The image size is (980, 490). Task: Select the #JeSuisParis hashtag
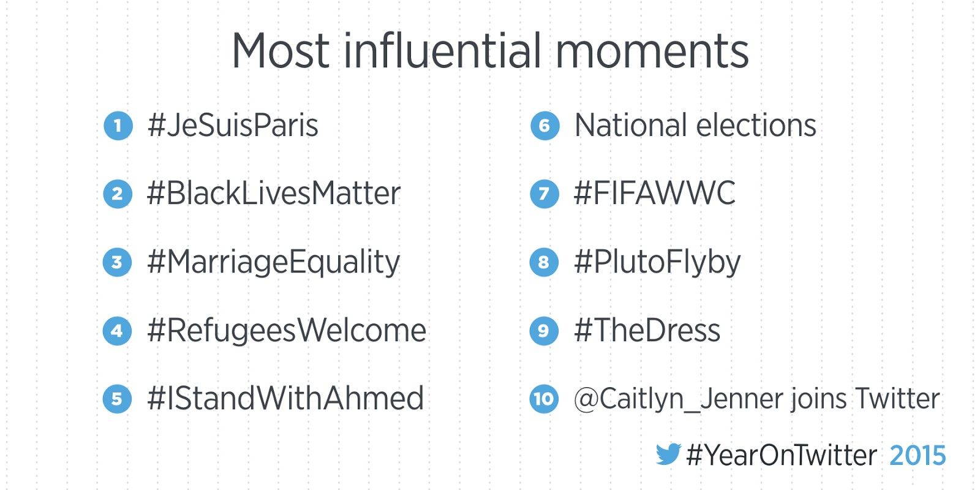[x=233, y=126]
